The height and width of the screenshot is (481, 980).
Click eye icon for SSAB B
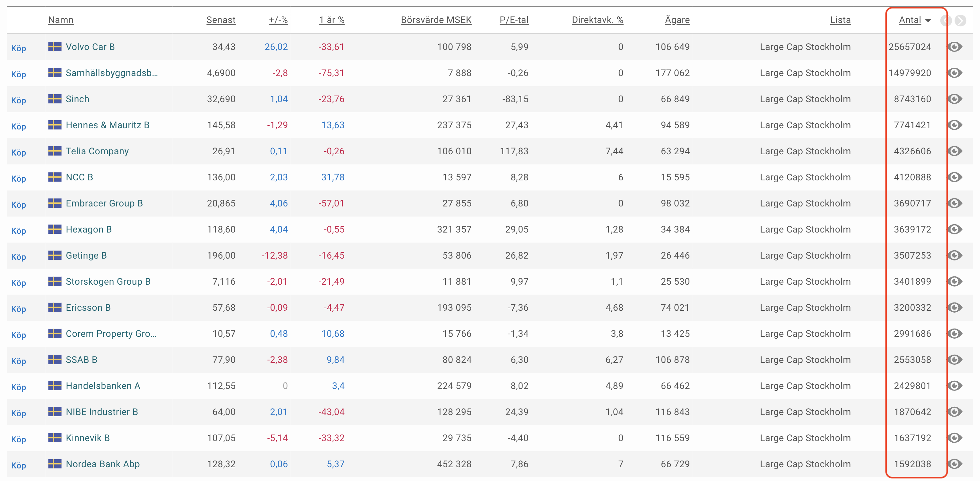click(955, 360)
